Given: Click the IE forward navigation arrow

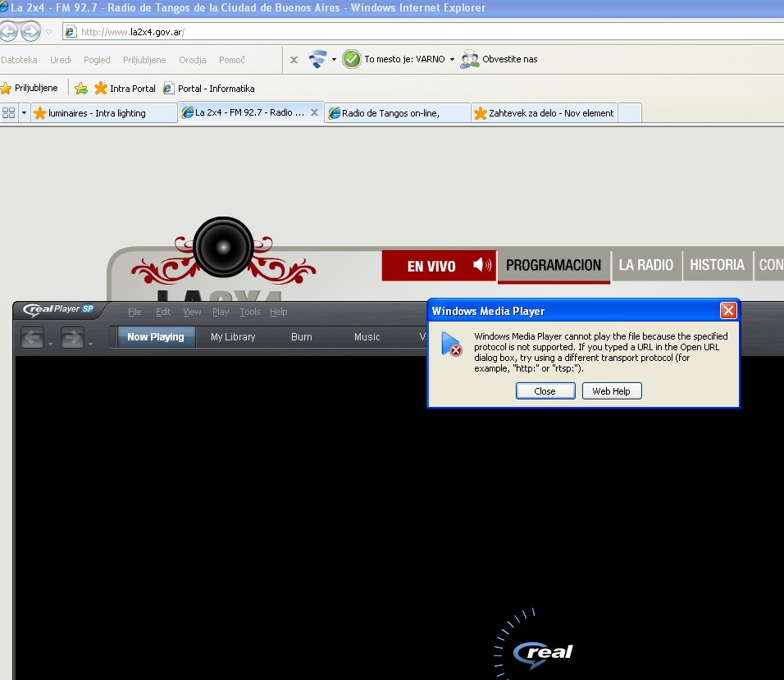Looking at the screenshot, I should 30,32.
